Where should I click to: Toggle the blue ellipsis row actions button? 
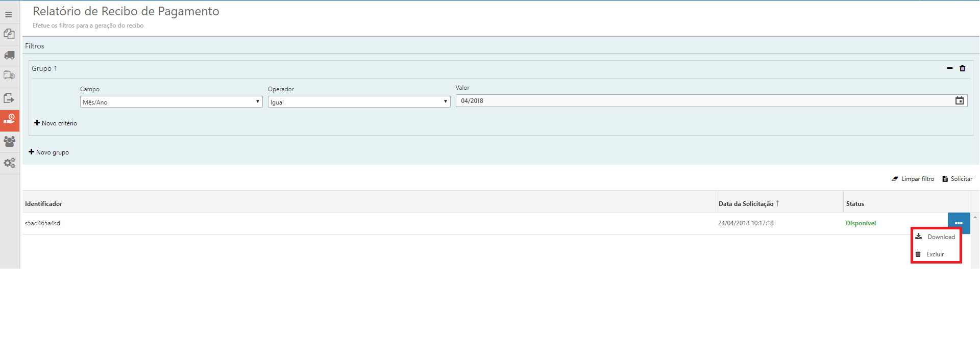tap(959, 223)
